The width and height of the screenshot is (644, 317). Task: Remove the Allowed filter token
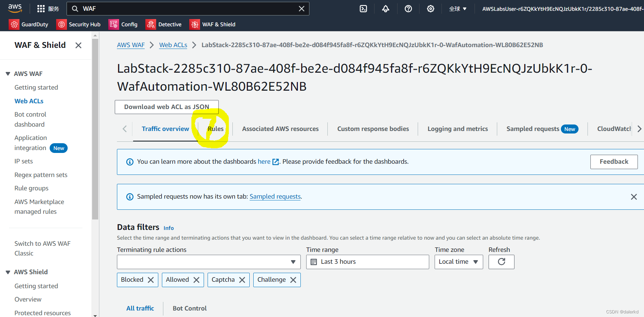pos(196,280)
